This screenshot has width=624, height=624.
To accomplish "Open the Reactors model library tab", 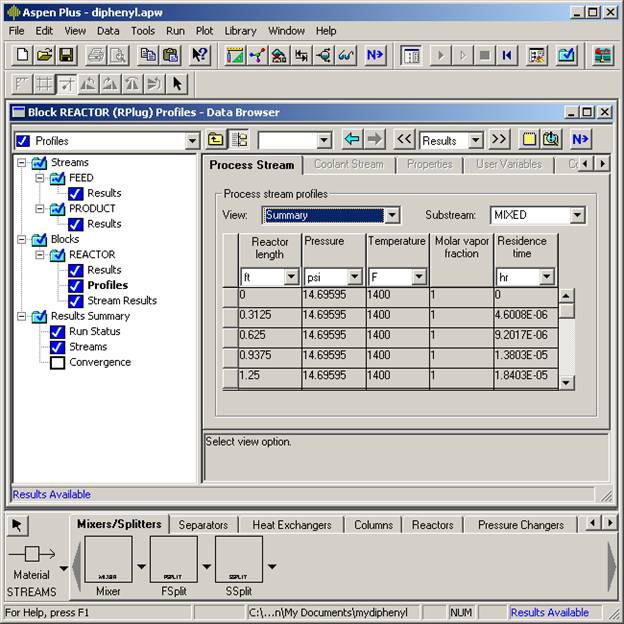I will (x=433, y=525).
